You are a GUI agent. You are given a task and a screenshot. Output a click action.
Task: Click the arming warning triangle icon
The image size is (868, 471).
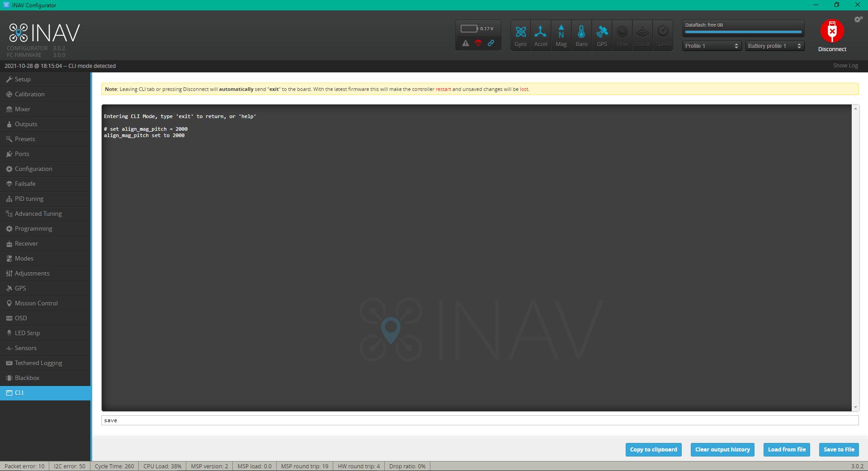coord(466,43)
